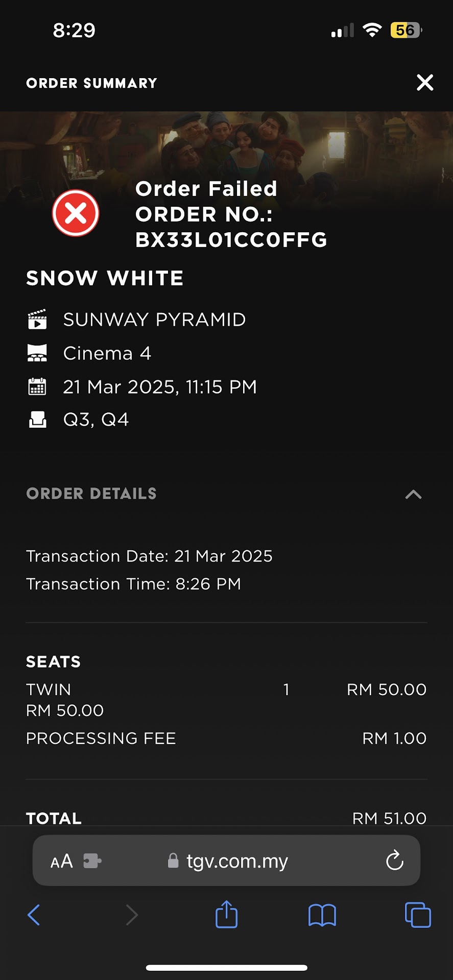Tap the calendar icon by showtime

point(37,387)
